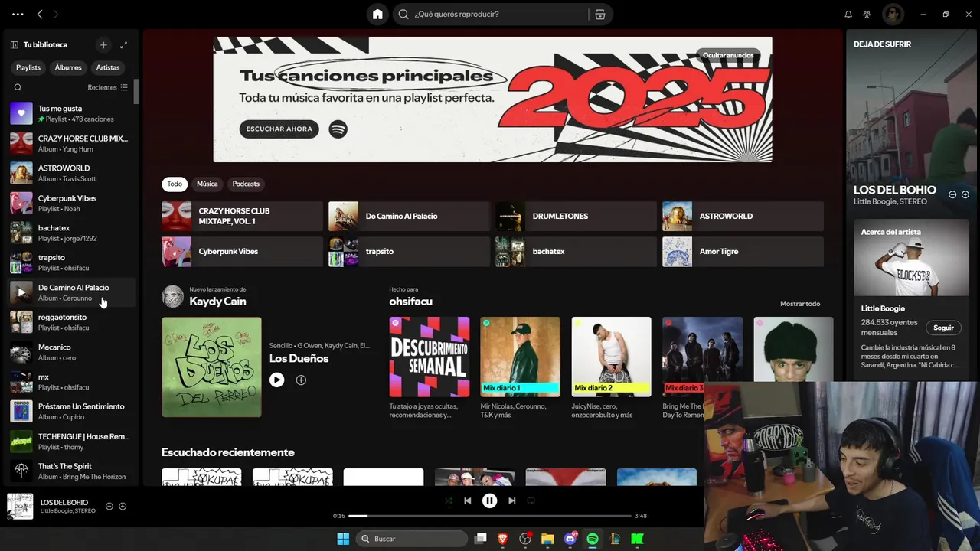The width and height of the screenshot is (980, 551).
Task: Open Windows Start menu
Action: point(342,539)
